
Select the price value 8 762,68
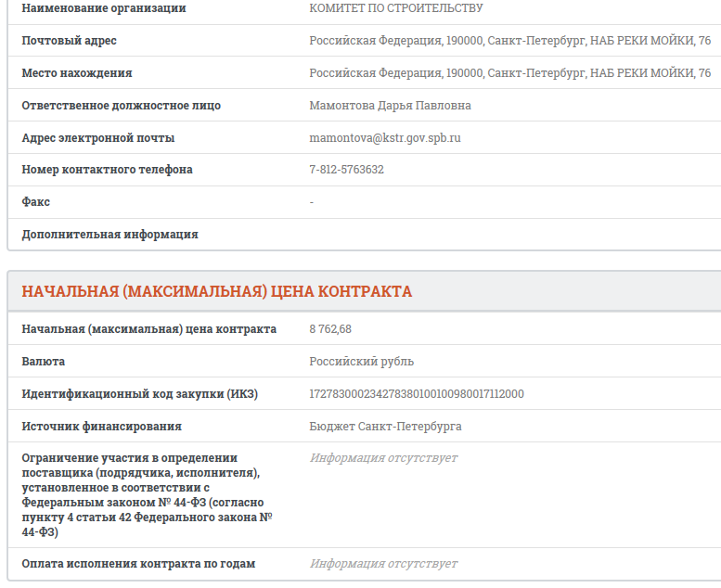pyautogui.click(x=330, y=329)
